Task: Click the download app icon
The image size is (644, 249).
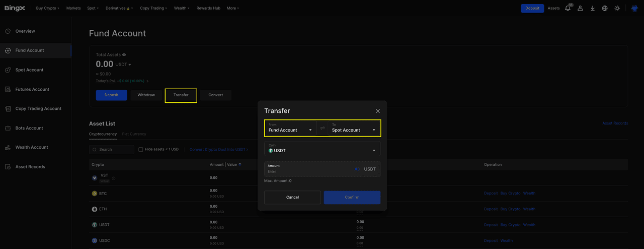Action: pyautogui.click(x=592, y=8)
